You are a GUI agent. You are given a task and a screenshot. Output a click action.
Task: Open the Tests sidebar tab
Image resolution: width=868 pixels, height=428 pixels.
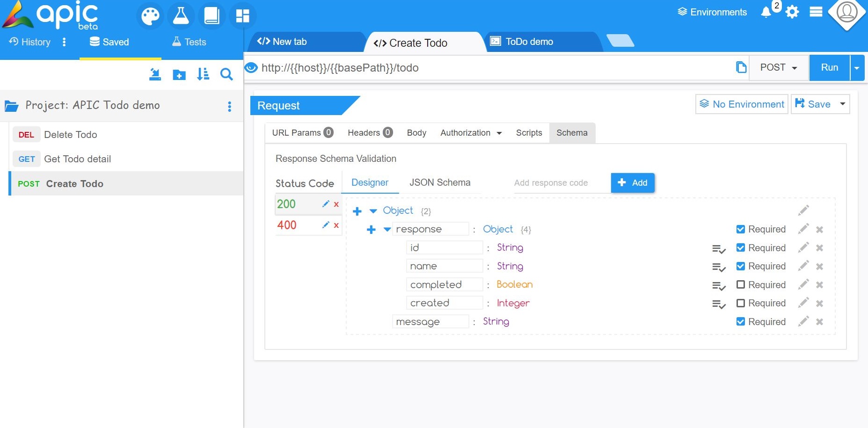(189, 42)
